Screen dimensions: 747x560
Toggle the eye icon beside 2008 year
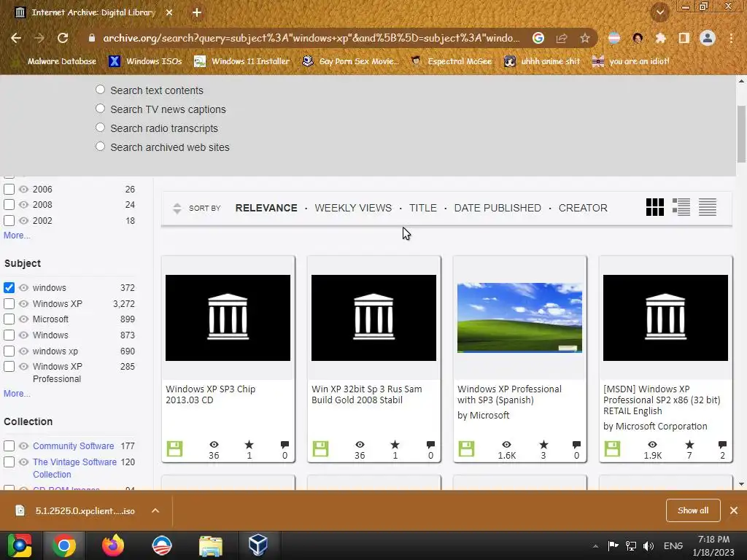point(24,205)
